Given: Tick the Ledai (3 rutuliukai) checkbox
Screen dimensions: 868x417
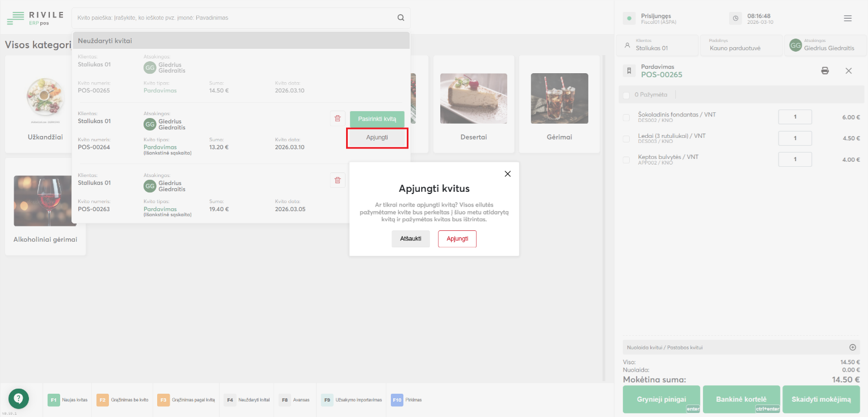Looking at the screenshot, I should (626, 138).
